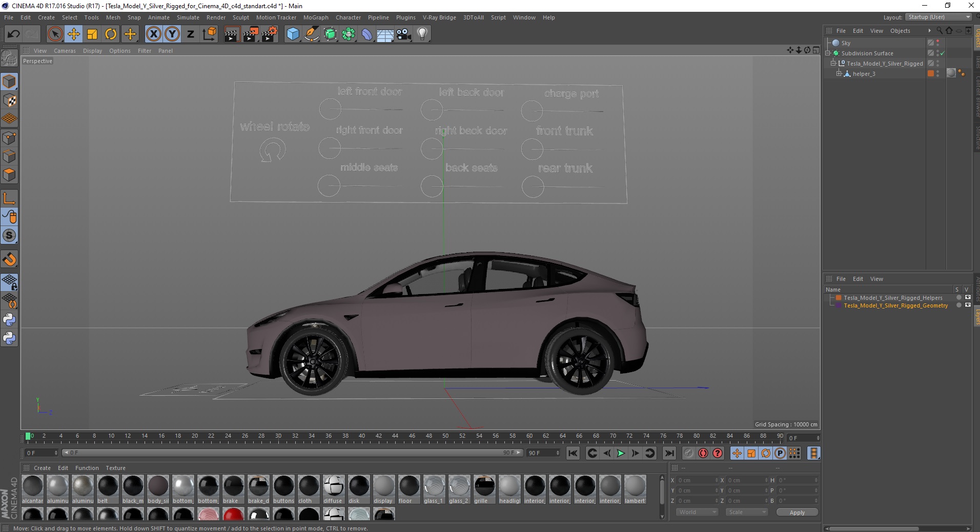Add a light object
This screenshot has width=980, height=532.
click(x=422, y=34)
